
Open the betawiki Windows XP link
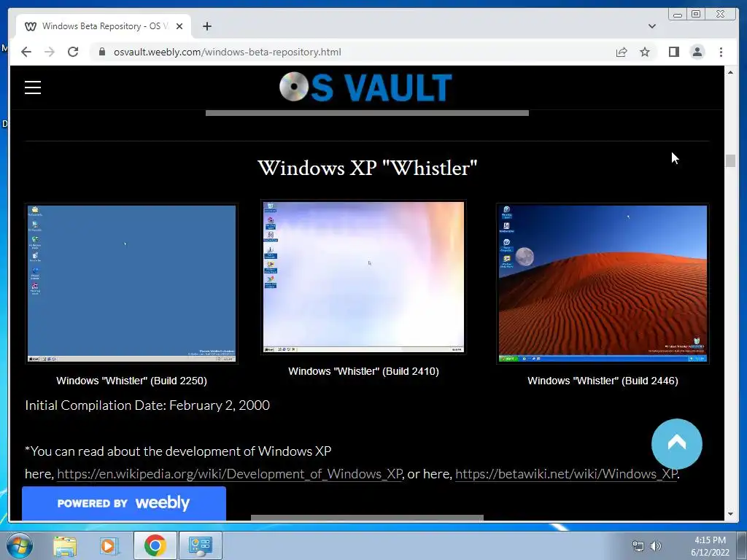[x=566, y=474]
